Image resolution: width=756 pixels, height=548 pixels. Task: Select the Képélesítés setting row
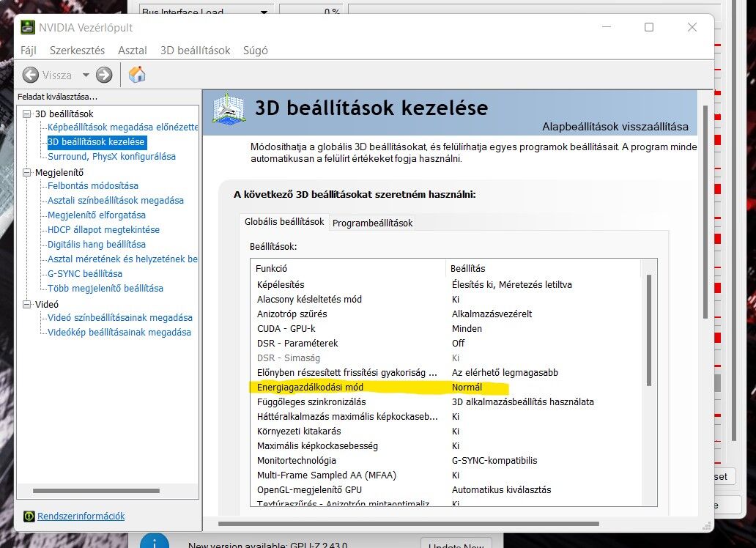pos(446,284)
